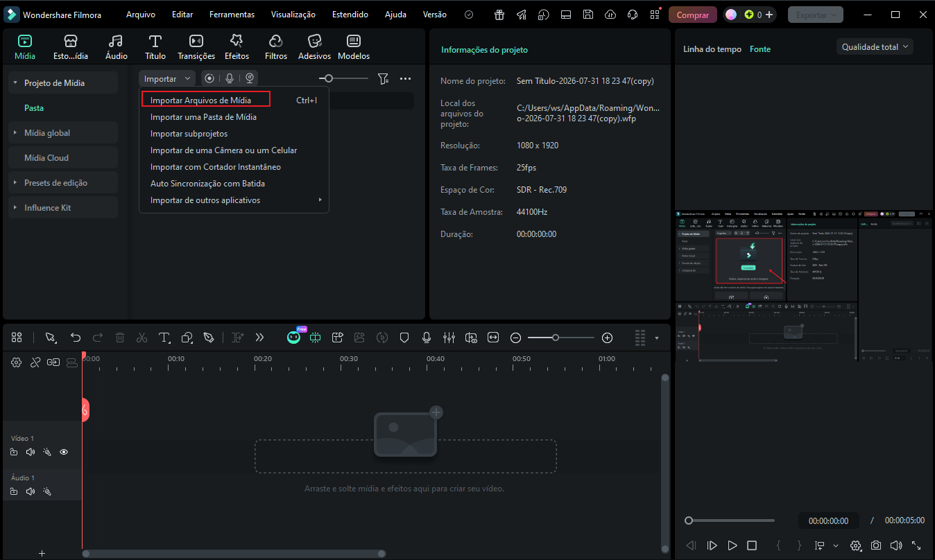
Task: Click the snapshot camera icon in preview
Action: [876, 545]
